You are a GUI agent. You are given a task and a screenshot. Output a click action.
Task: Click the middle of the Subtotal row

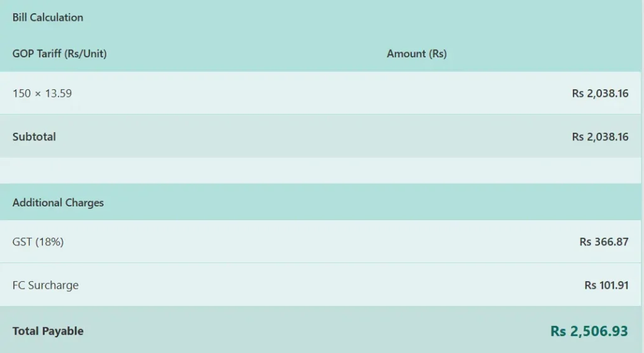pyautogui.click(x=320, y=136)
